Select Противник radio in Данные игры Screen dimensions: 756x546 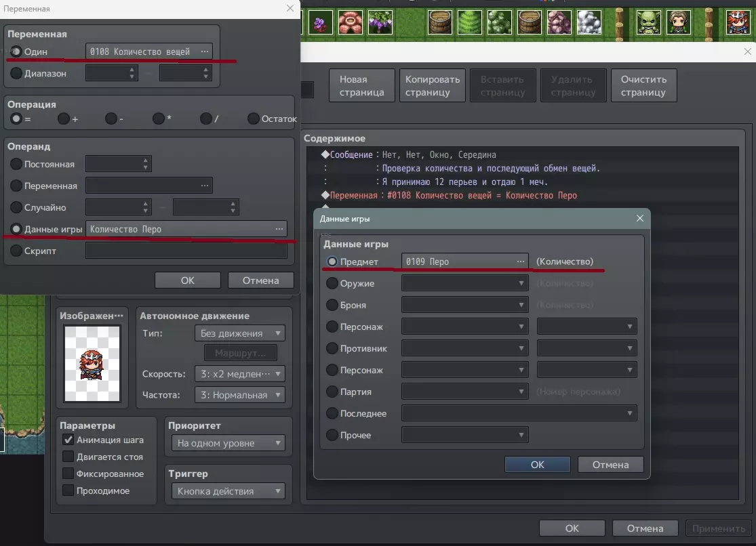pos(332,348)
